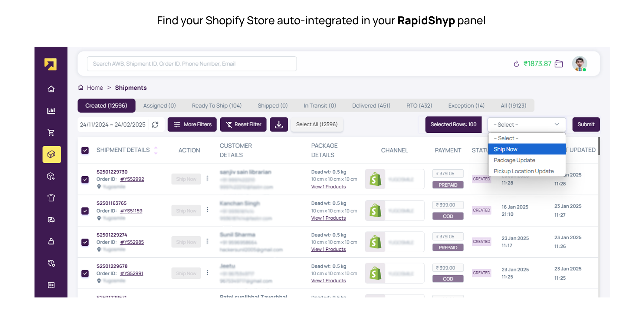Toggle the select-all header checkbox
Screen dimensions: 644x312
85,151
